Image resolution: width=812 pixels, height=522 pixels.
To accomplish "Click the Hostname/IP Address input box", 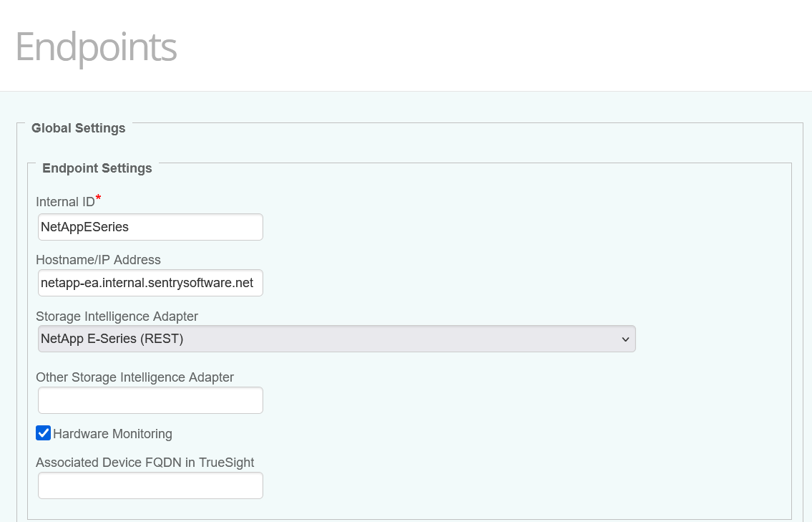I will click(x=150, y=282).
